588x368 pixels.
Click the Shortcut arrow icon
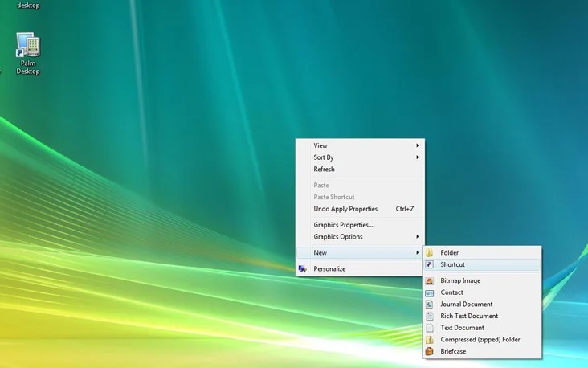[x=430, y=264]
